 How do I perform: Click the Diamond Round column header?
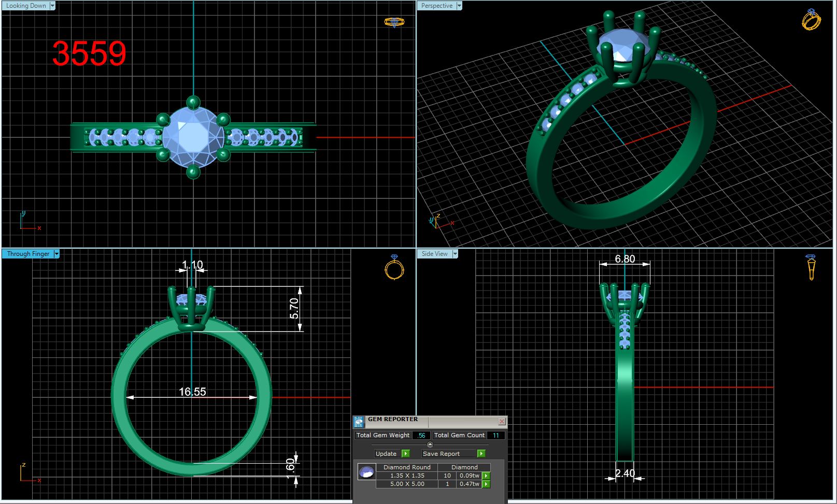407,467
